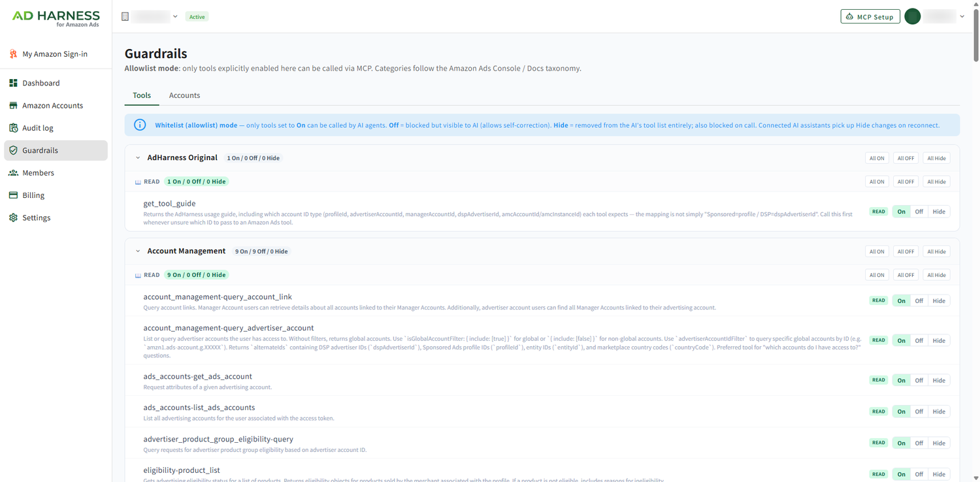The width and height of the screenshot is (980, 482).
Task: Open the user account menu chevron
Action: click(962, 16)
